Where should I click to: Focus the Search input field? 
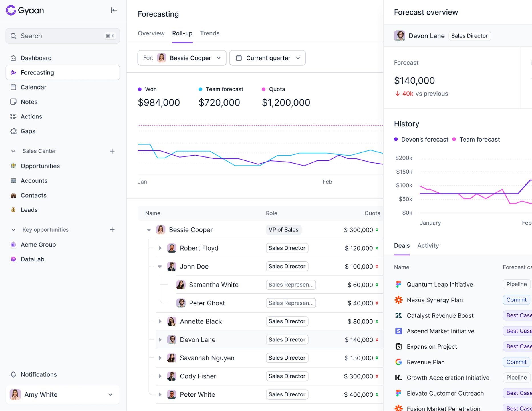(x=63, y=36)
